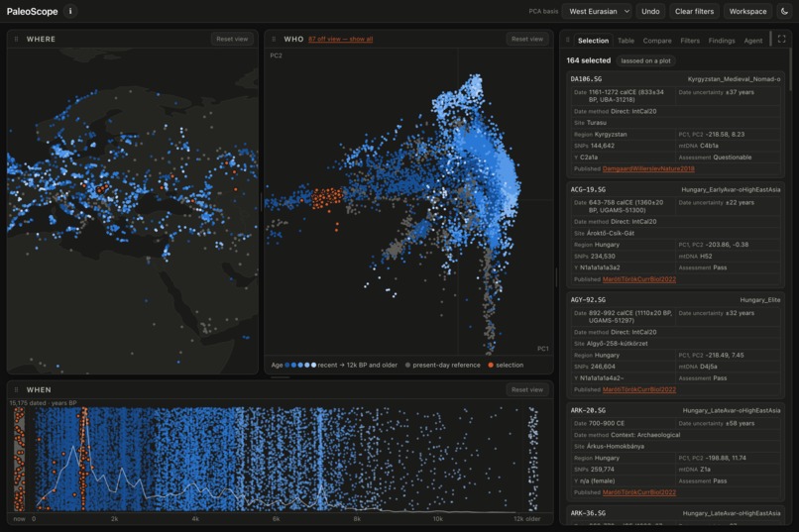Select the ARK-20.SG sample heading
This screenshot has height=532, width=799.
click(x=588, y=410)
